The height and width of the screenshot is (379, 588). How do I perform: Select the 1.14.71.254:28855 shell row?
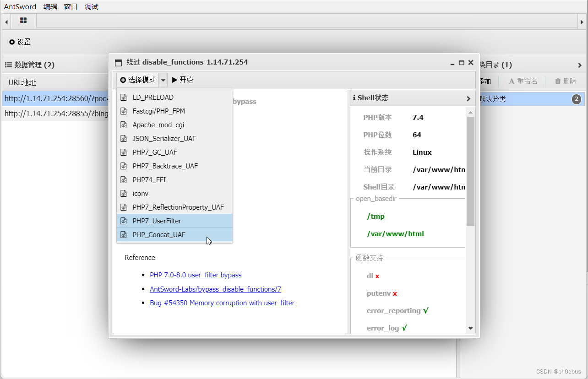[x=56, y=113]
